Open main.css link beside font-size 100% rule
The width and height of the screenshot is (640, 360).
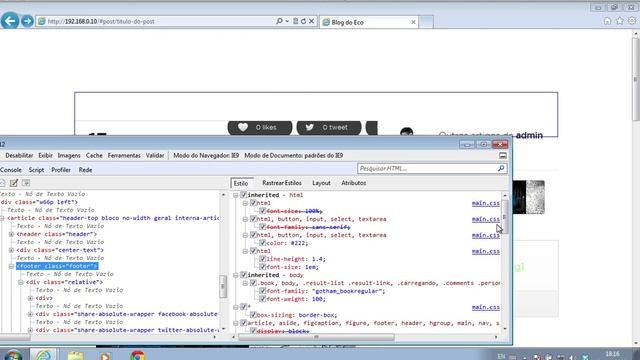pyautogui.click(x=486, y=203)
